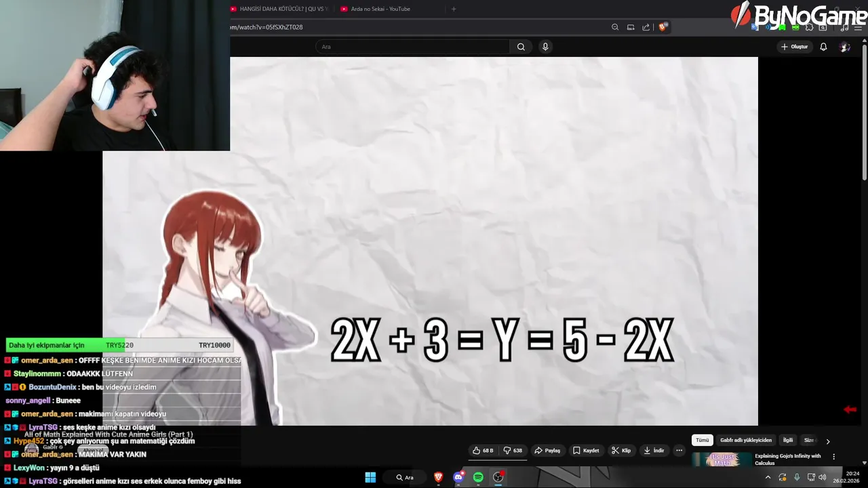Image resolution: width=868 pixels, height=488 pixels.
Task: Switch to 'HANGİSİ DAHA KÖTÜCÜL' tab
Action: tap(279, 9)
